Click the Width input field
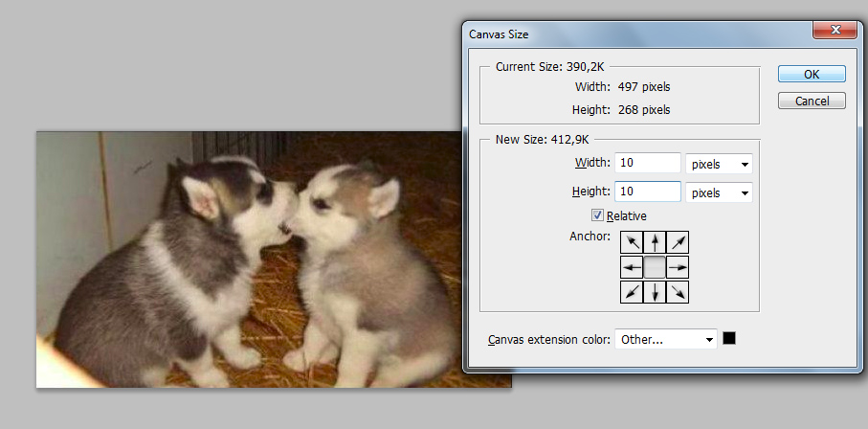868x429 pixels. 648,163
